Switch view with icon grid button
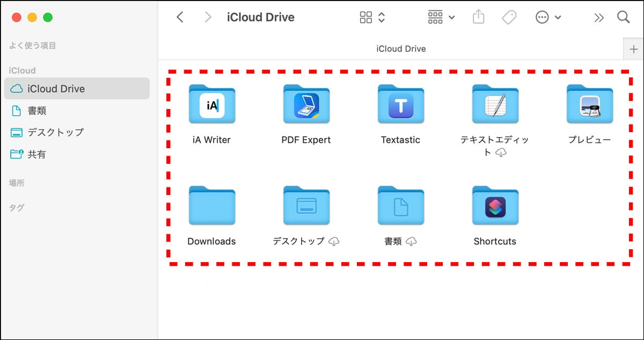The image size is (644, 340). point(366,17)
